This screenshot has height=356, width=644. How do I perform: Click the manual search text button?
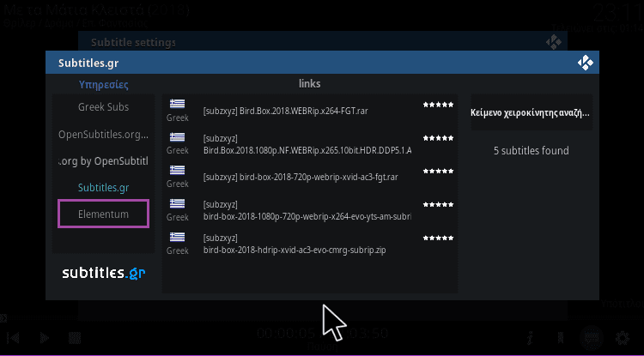[532, 112]
